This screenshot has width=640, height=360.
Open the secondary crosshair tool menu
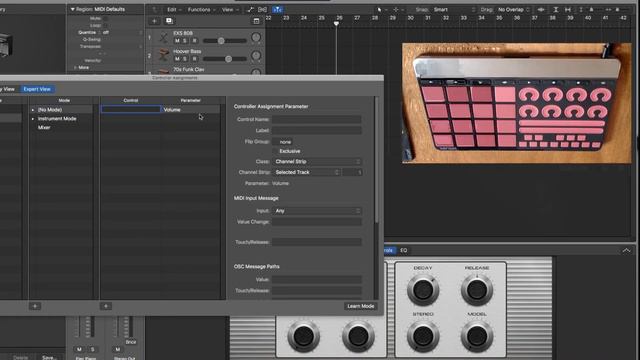click(397, 9)
